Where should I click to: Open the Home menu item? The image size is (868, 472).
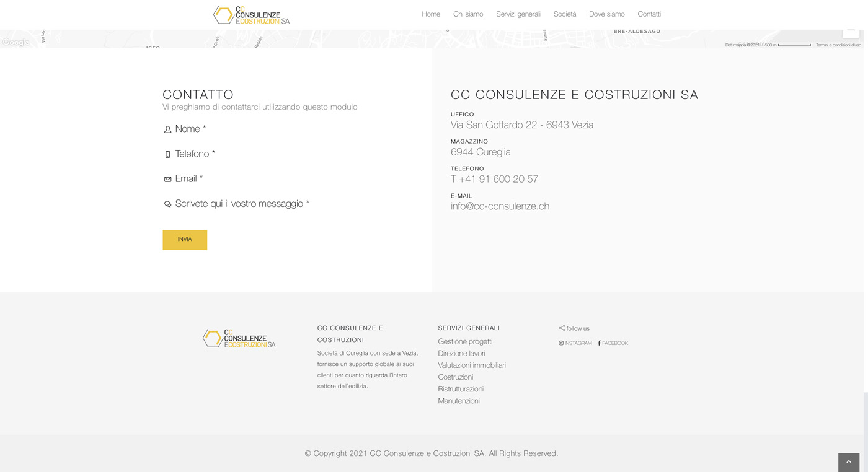(431, 14)
